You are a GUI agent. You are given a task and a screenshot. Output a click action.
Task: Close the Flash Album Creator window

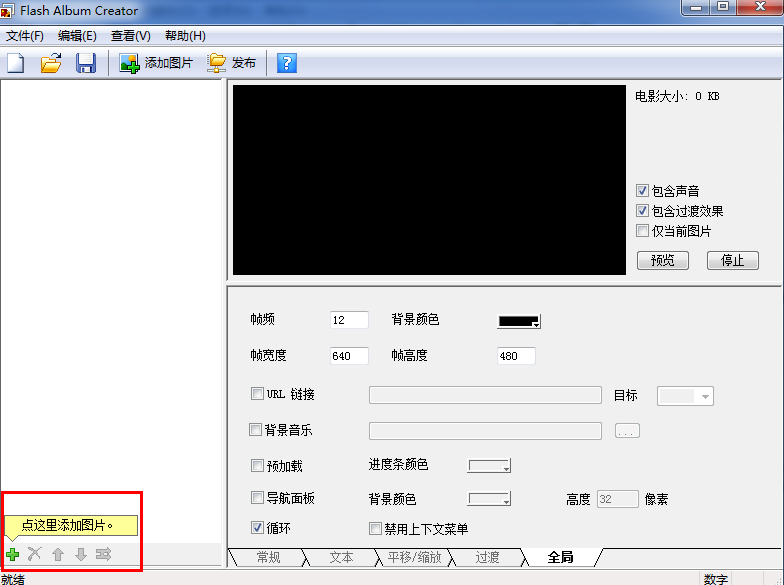point(760,8)
